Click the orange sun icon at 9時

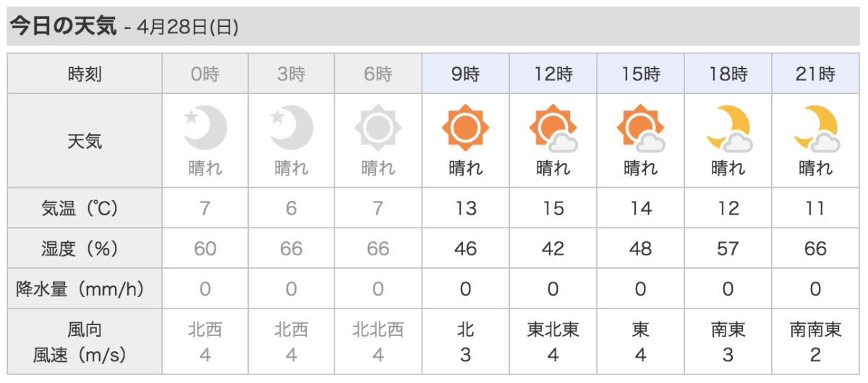pyautogui.click(x=465, y=128)
